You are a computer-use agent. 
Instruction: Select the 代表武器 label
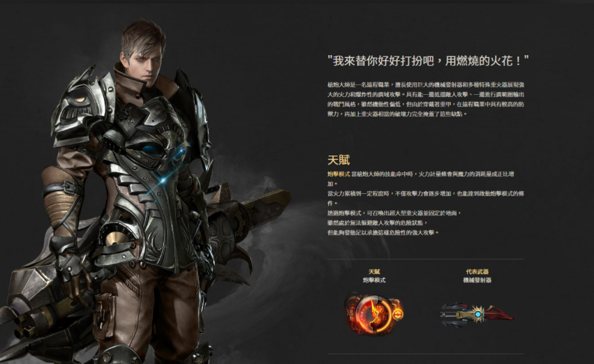click(477, 272)
